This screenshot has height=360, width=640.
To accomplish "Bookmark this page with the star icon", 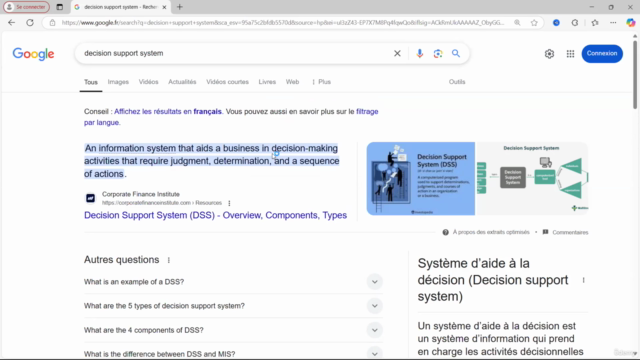I will point(534,23).
